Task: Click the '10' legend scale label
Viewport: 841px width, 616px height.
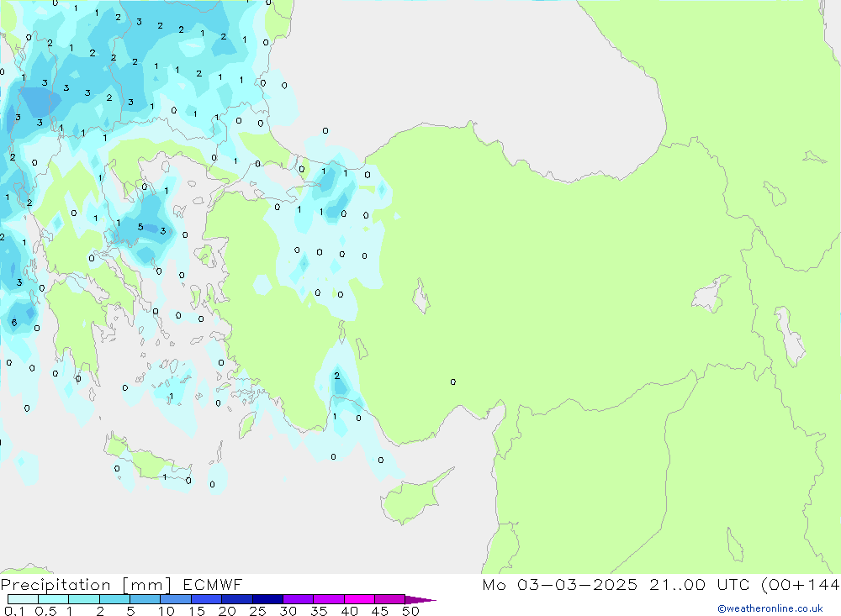Action: pos(167,611)
